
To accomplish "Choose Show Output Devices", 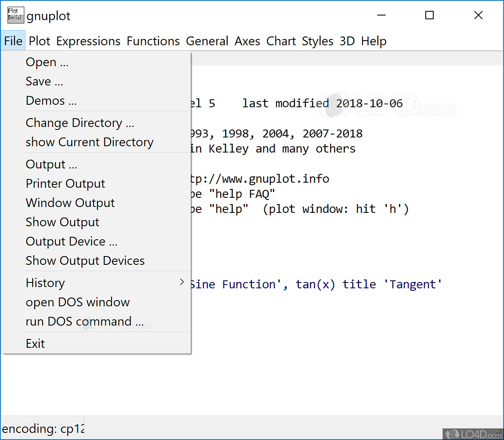I will (x=85, y=261).
